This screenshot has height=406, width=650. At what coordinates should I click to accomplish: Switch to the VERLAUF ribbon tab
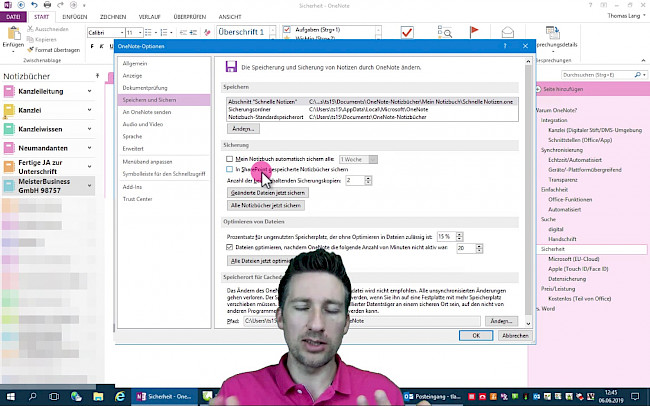coord(150,17)
